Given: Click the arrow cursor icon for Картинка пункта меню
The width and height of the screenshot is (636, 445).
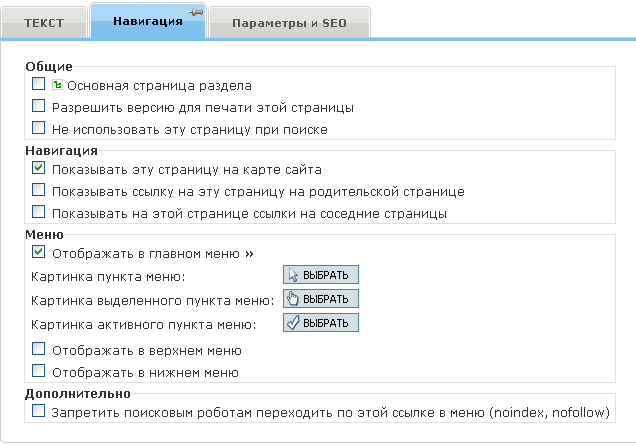Looking at the screenshot, I should click(293, 275).
